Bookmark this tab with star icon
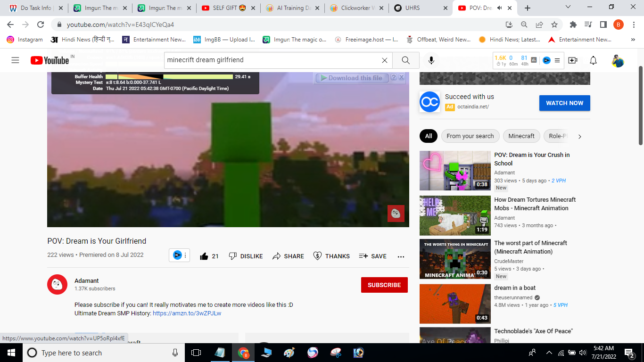The height and width of the screenshot is (362, 644). (x=554, y=25)
